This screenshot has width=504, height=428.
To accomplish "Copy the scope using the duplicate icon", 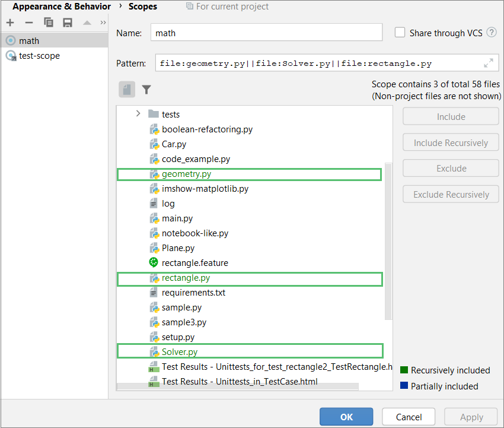I will [x=49, y=22].
